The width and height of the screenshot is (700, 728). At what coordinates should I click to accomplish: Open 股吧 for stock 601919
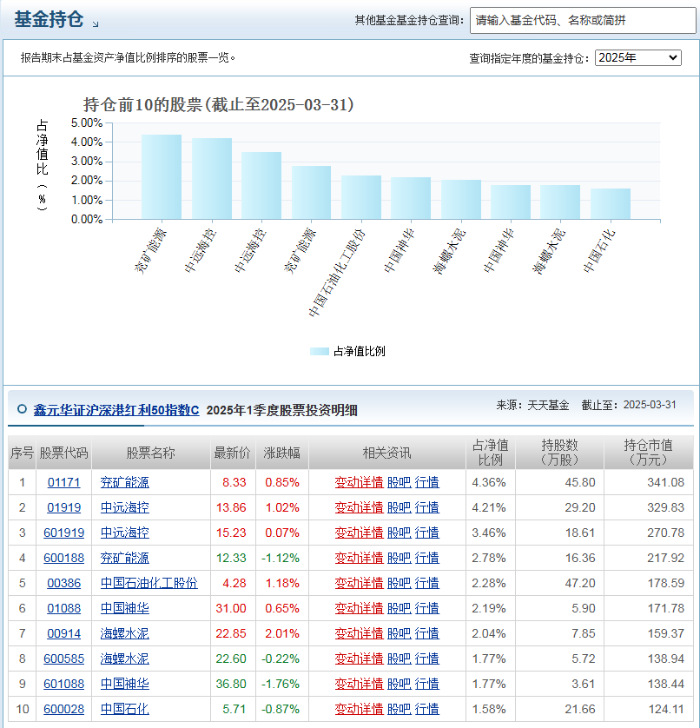click(x=400, y=533)
